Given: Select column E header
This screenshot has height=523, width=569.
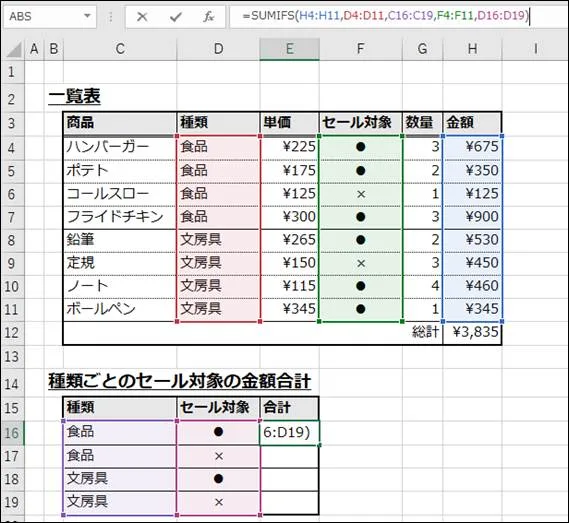Looking at the screenshot, I should coord(290,49).
